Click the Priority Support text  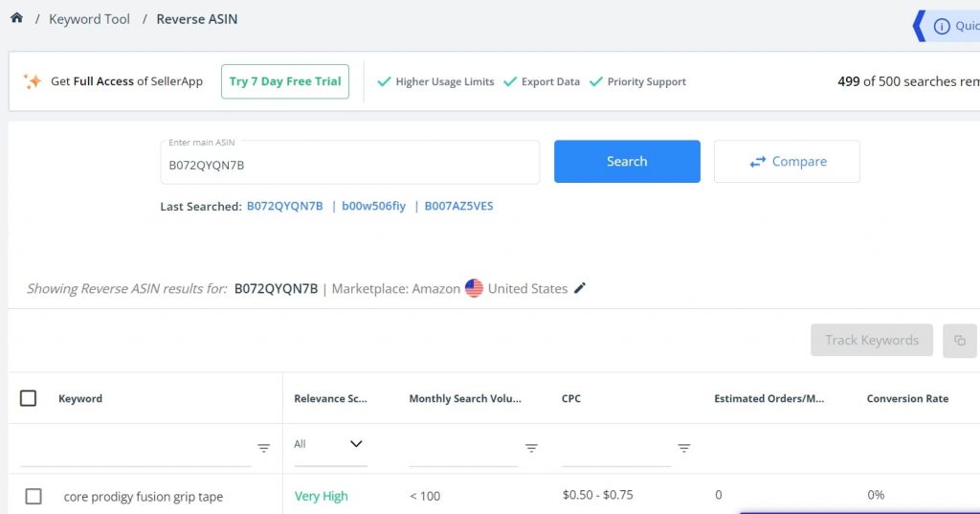[x=647, y=82]
